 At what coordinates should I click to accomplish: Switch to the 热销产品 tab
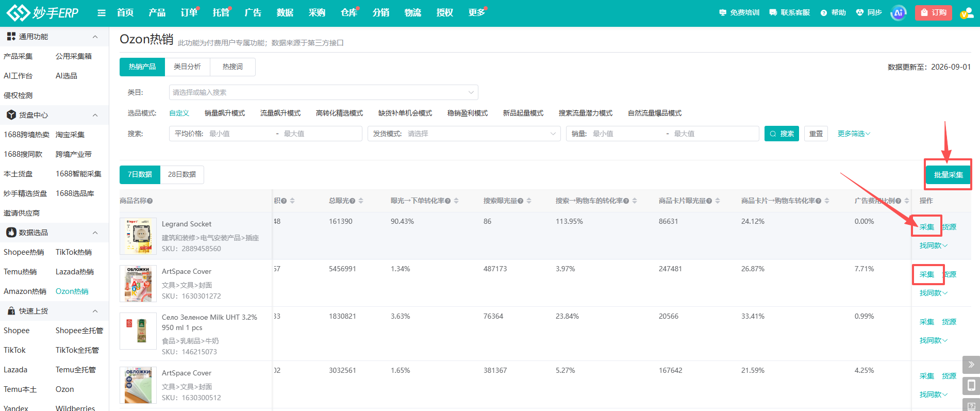[x=142, y=67]
